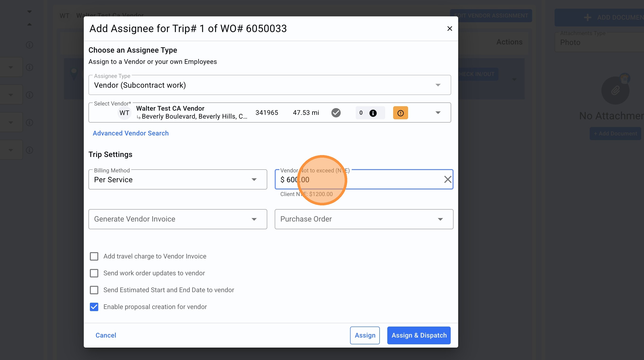This screenshot has height=360, width=644.
Task: Enable Add travel charge to Vendor Invoice
Action: [94, 256]
